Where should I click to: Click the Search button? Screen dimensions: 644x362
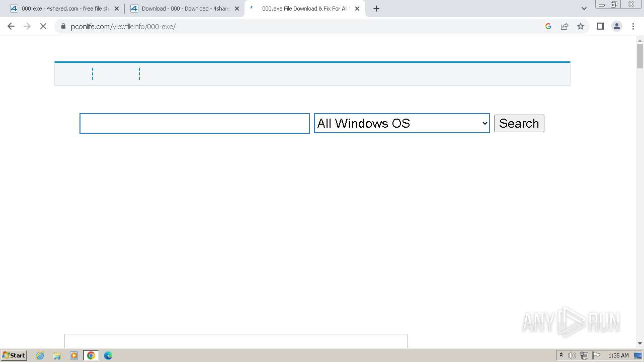click(519, 123)
